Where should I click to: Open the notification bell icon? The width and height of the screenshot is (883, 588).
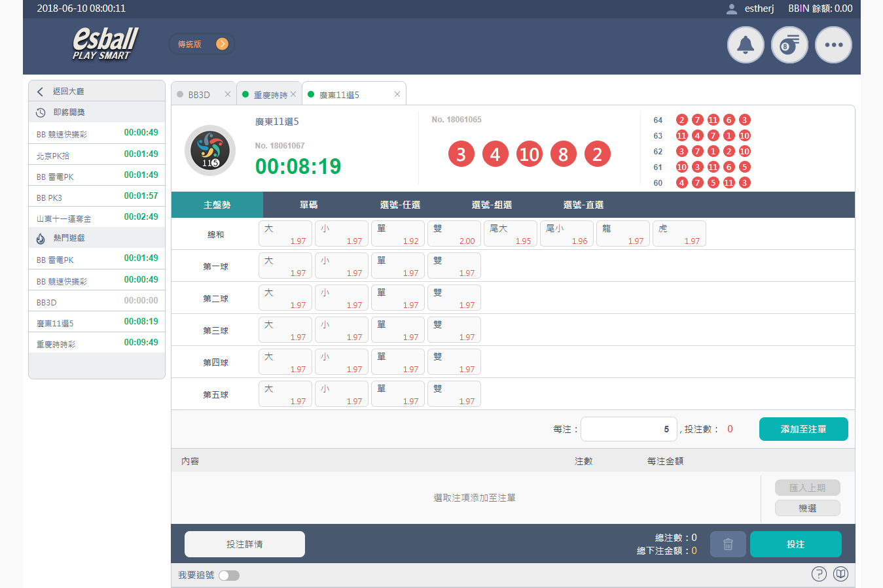coord(746,45)
